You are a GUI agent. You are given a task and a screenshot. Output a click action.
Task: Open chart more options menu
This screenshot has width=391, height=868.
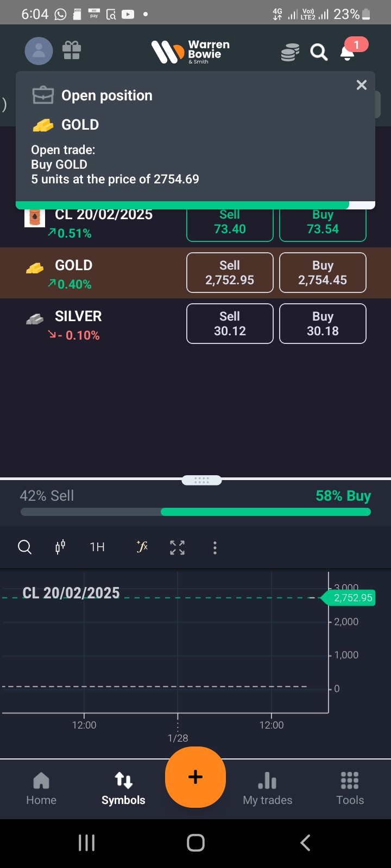coord(215,547)
